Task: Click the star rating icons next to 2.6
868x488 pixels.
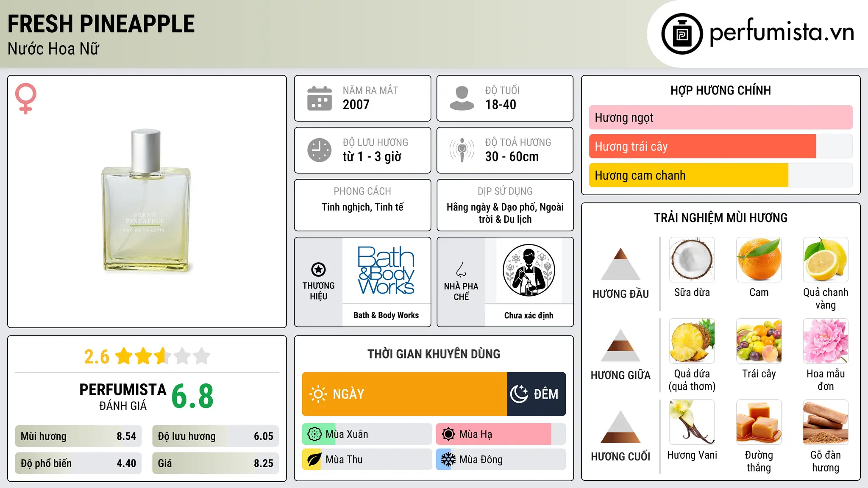Action: pos(163,356)
